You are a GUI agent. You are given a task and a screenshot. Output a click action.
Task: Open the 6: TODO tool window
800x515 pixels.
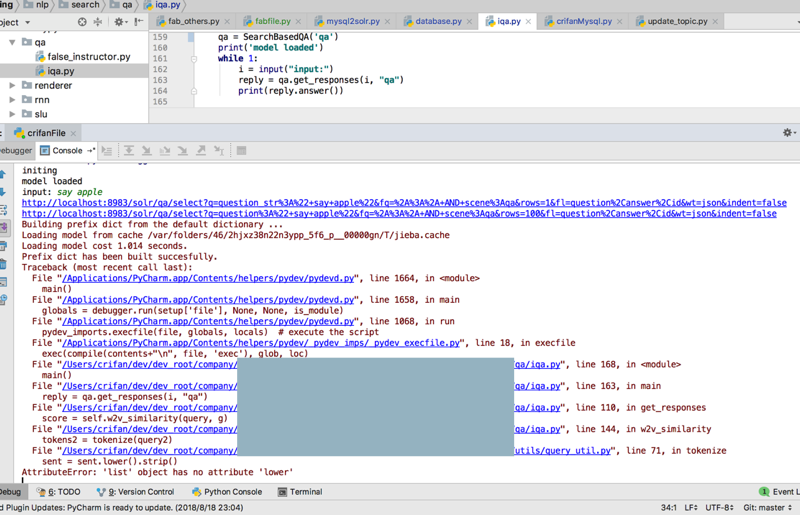(59, 492)
